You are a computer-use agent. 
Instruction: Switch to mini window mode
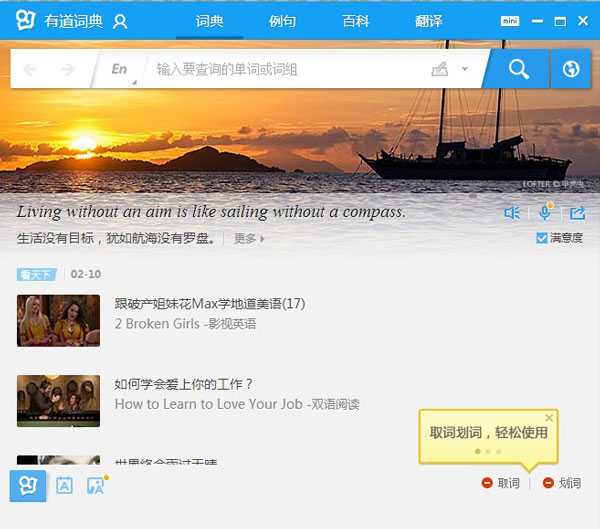tap(510, 21)
